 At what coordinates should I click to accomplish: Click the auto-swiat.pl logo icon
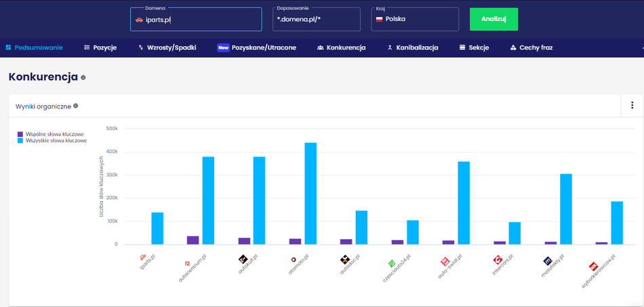pos(445,261)
